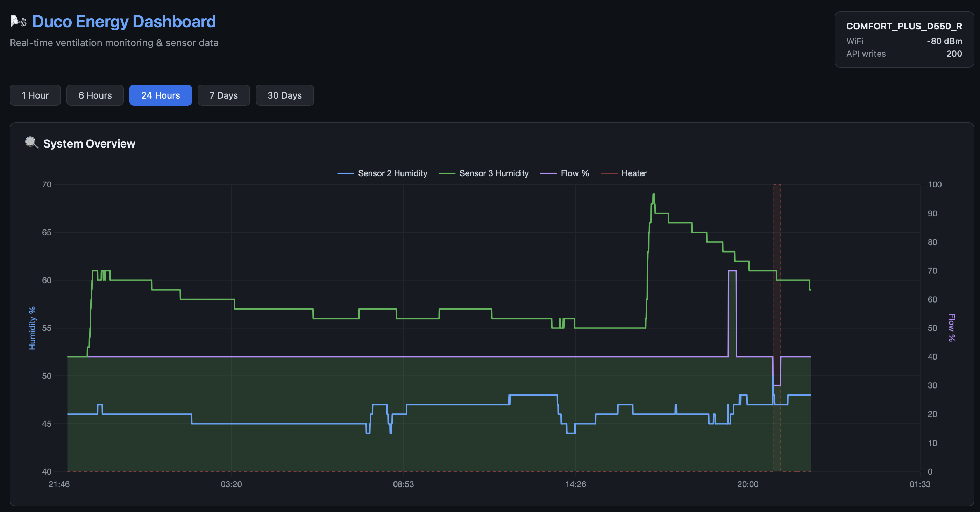980x512 pixels.
Task: Click the green Sensor 3 Humidity legend line
Action: coord(447,173)
